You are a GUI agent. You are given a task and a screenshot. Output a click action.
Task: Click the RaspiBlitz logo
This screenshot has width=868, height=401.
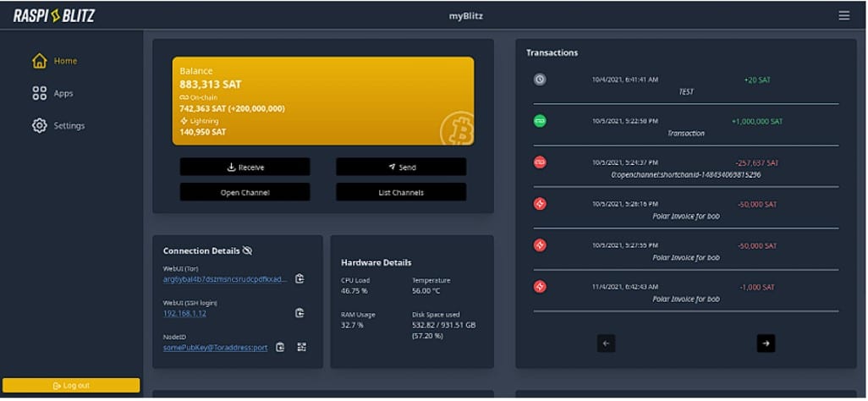[x=53, y=15]
